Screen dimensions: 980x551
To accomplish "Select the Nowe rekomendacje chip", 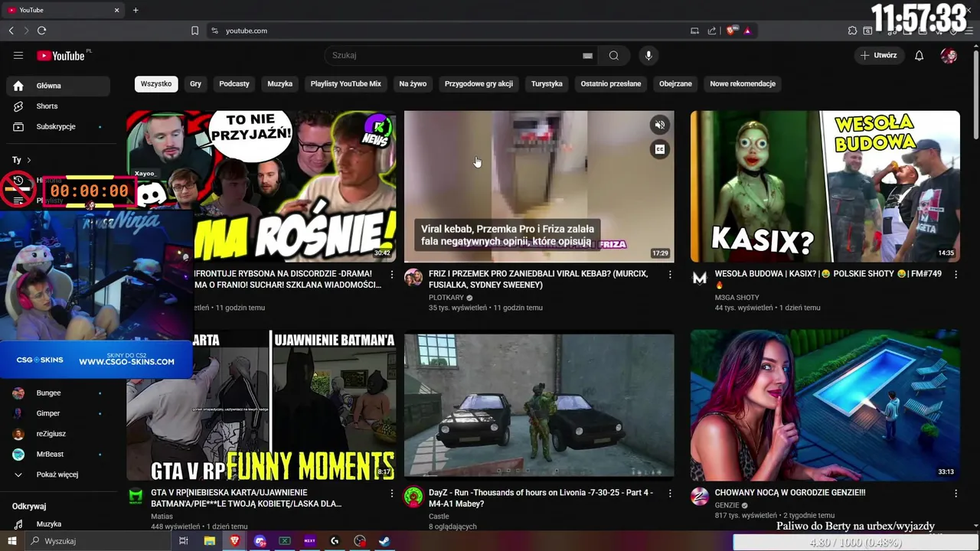I will [743, 83].
